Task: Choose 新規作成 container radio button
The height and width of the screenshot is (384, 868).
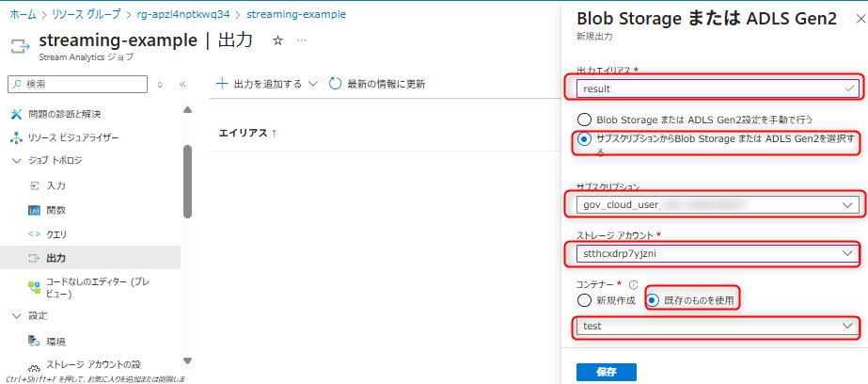Action: point(585,299)
